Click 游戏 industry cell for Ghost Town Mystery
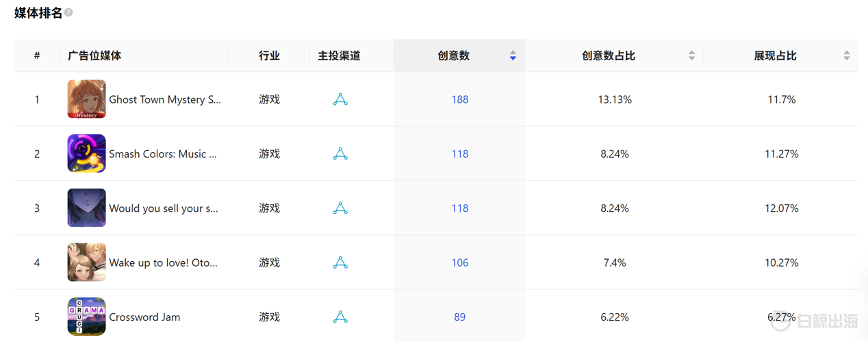 270,99
